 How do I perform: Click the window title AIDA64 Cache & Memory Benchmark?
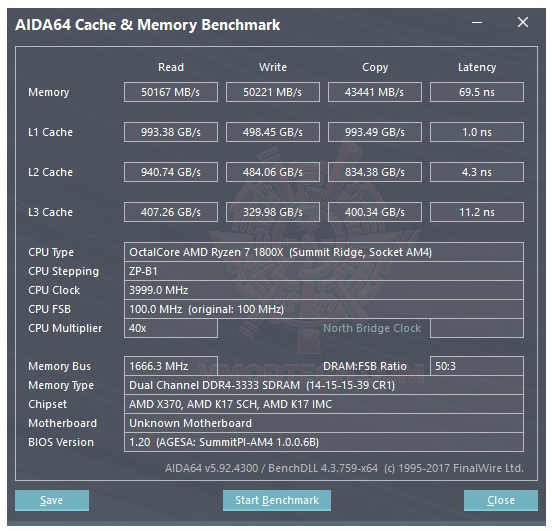(148, 25)
